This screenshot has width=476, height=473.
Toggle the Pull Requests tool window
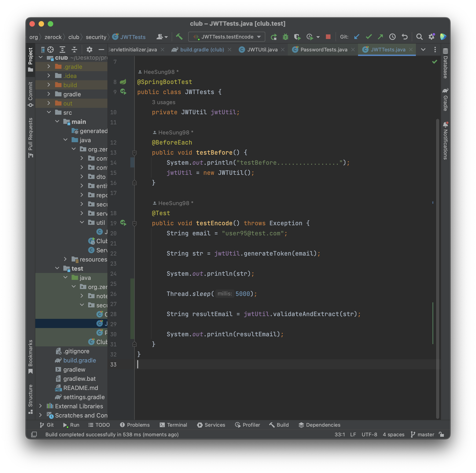[31, 138]
